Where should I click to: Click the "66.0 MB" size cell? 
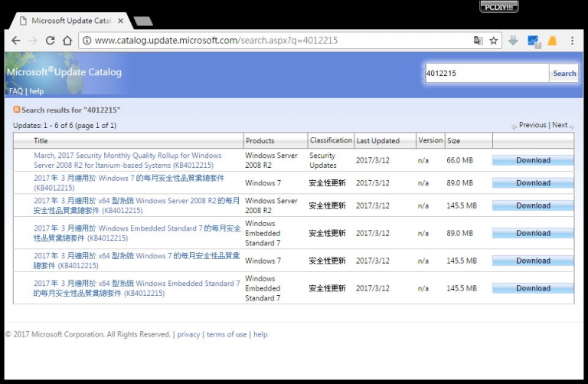(x=459, y=160)
